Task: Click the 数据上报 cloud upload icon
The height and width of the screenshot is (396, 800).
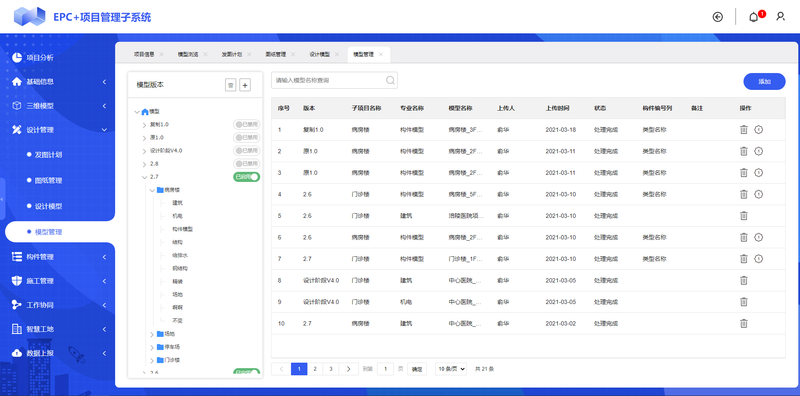Action: click(x=17, y=353)
